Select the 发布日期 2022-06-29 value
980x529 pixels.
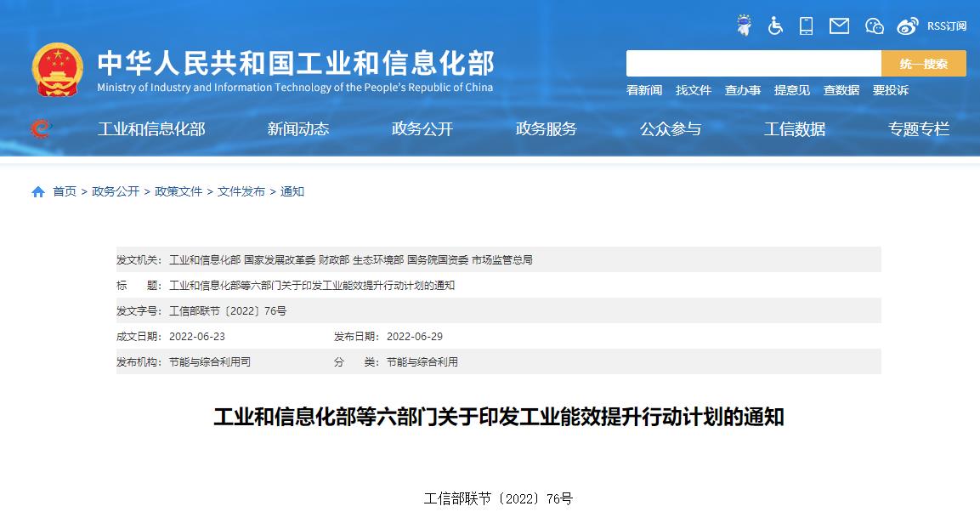click(415, 337)
